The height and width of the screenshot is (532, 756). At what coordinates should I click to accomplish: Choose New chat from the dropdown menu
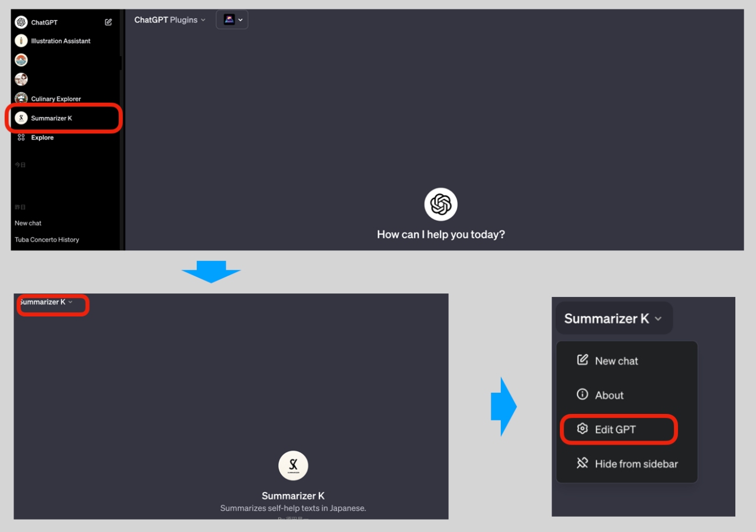pyautogui.click(x=616, y=361)
